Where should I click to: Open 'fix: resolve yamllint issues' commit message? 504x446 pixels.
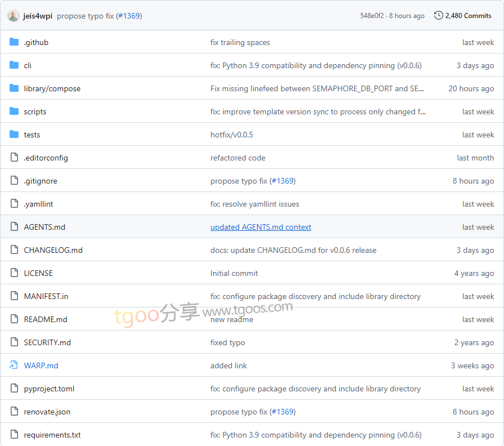(x=255, y=204)
